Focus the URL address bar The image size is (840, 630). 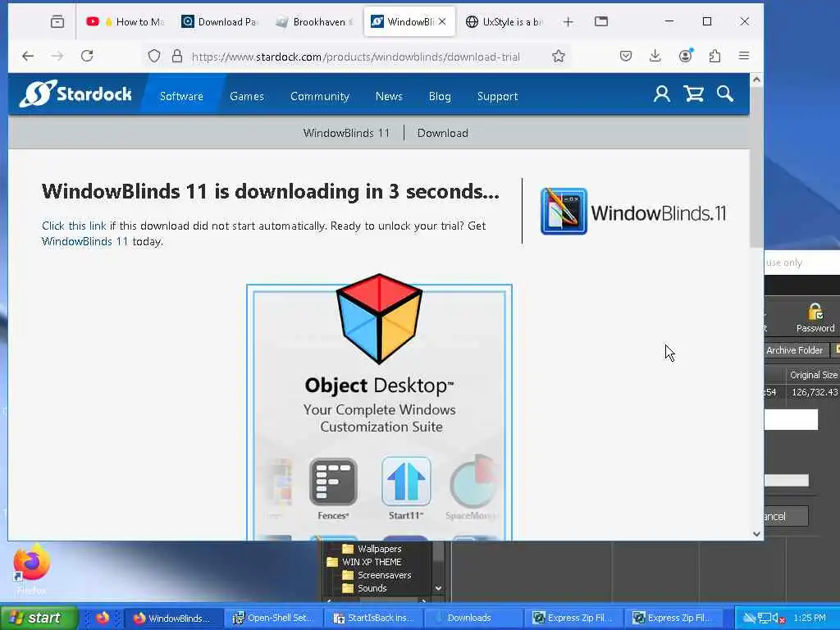tap(355, 57)
